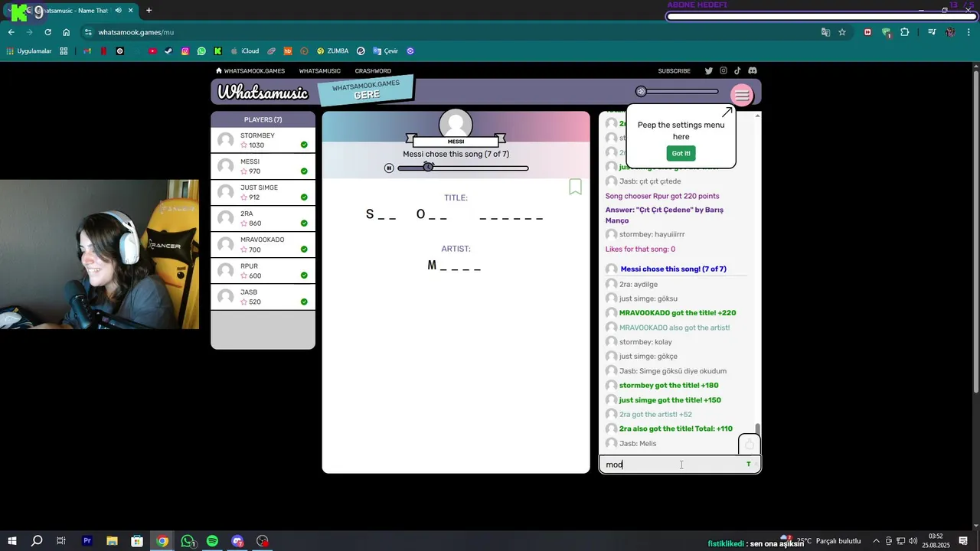980x551 pixels.
Task: Open a new browser tab
Action: pos(149,11)
